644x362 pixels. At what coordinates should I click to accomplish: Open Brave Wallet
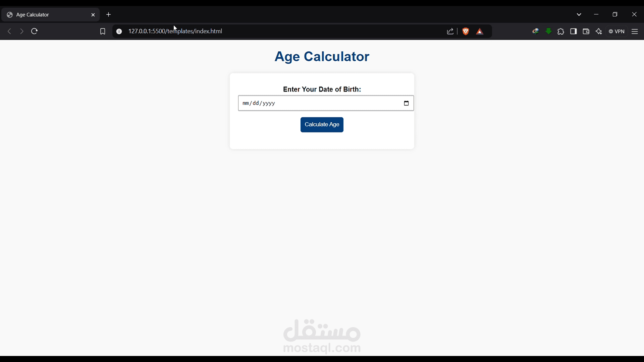(586, 31)
